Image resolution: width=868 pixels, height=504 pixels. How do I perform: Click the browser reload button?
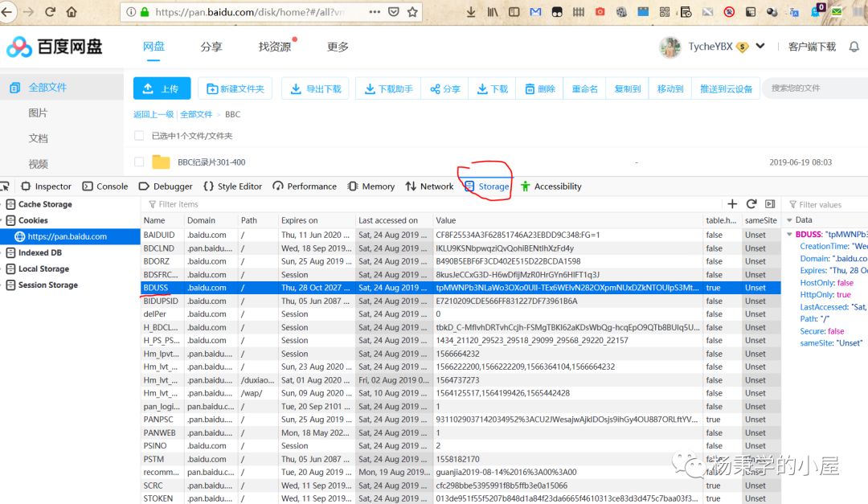(x=51, y=12)
